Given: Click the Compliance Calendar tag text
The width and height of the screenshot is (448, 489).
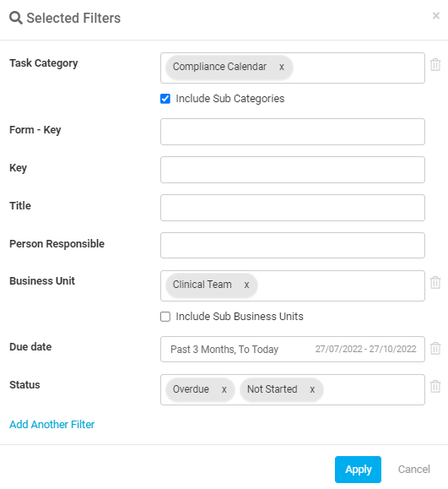Looking at the screenshot, I should (x=219, y=67).
